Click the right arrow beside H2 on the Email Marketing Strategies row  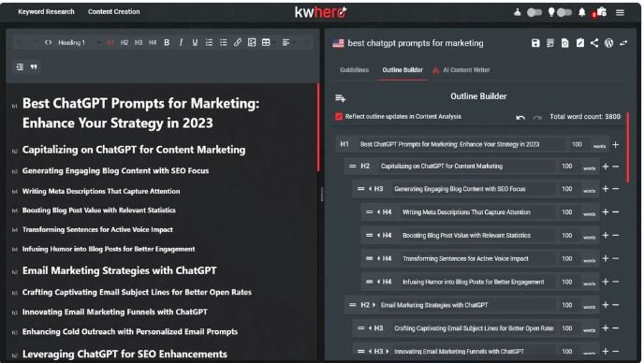coord(373,305)
